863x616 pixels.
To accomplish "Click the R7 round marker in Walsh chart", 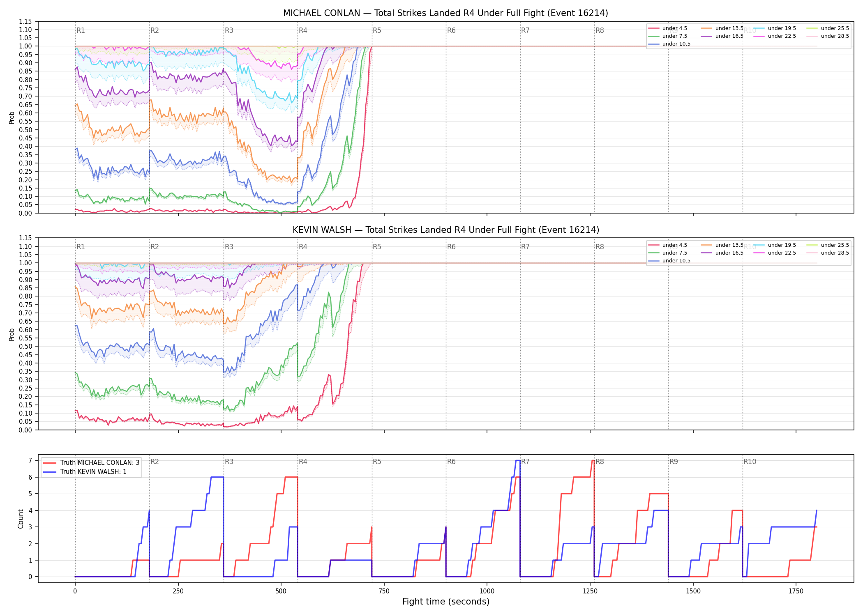I will 525,247.
